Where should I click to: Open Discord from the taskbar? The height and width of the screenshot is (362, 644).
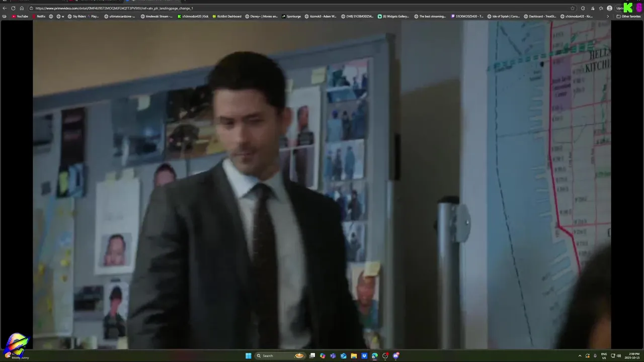pyautogui.click(x=396, y=355)
